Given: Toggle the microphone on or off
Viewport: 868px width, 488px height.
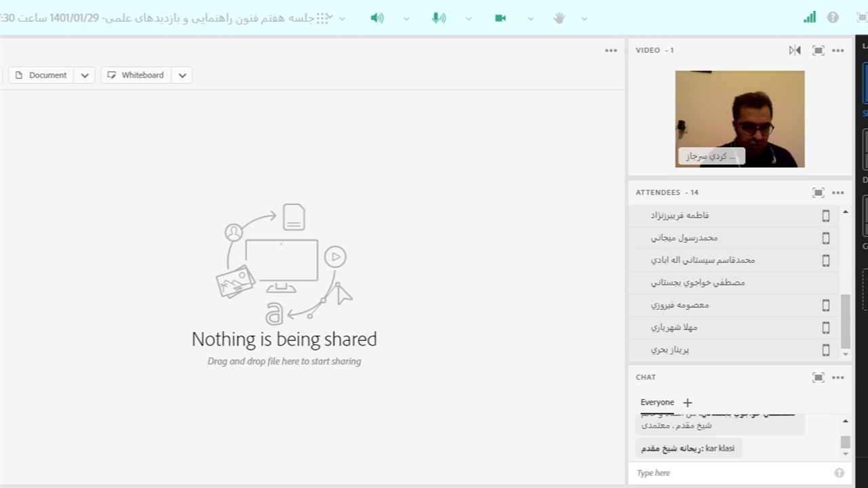Looking at the screenshot, I should tap(439, 18).
